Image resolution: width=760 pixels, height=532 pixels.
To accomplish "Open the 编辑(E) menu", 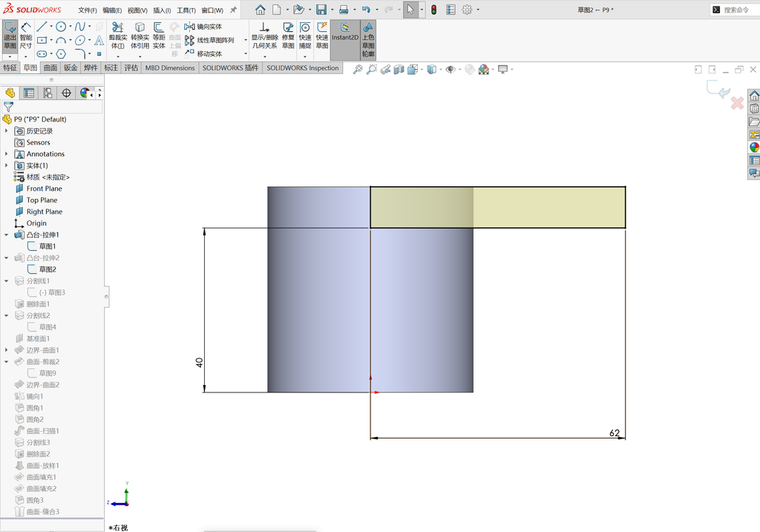I will coord(112,10).
